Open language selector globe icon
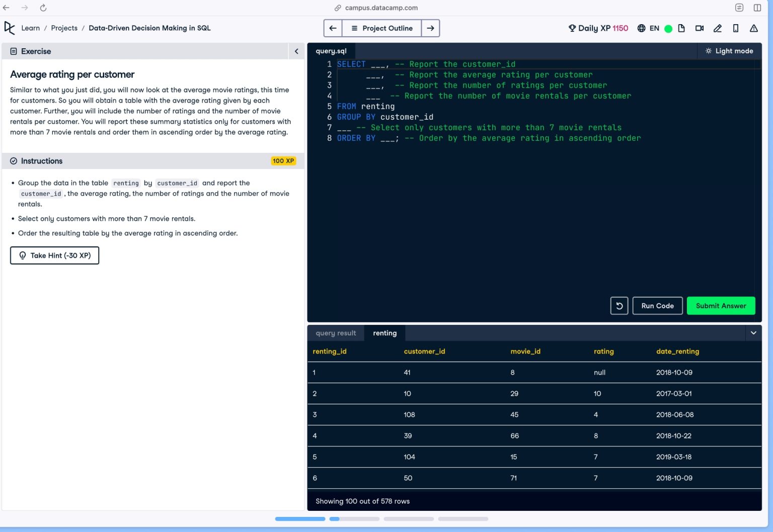 641,28
